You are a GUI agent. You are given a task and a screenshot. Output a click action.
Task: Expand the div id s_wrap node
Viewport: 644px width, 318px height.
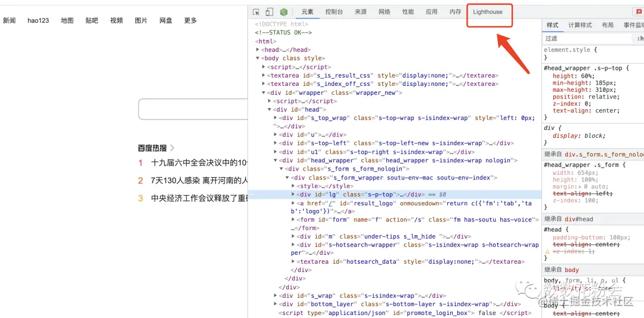275,296
